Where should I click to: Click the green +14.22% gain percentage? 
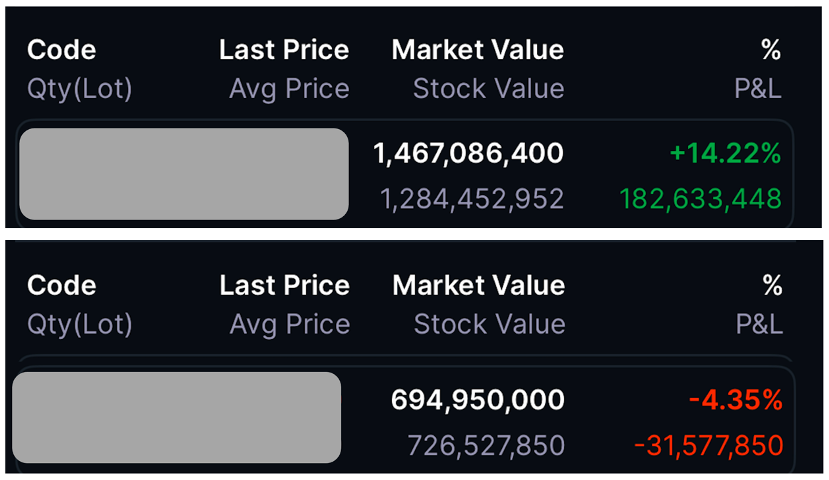pyautogui.click(x=725, y=153)
